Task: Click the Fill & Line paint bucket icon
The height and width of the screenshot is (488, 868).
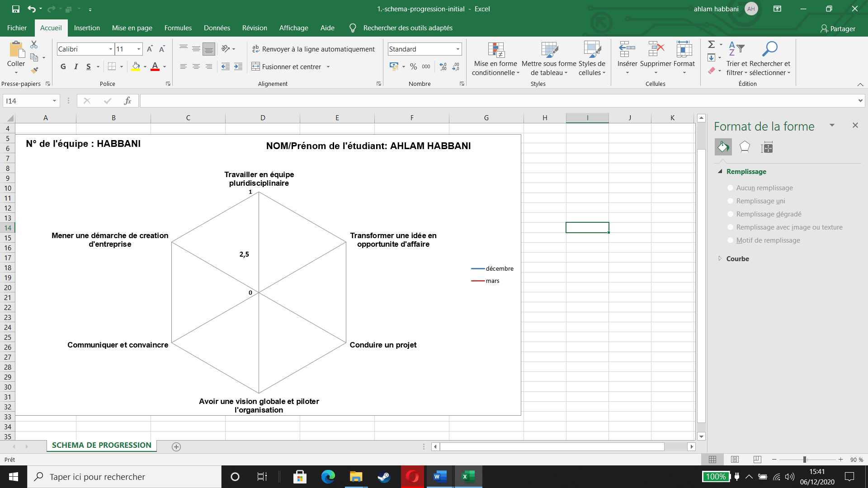Action: pos(723,147)
